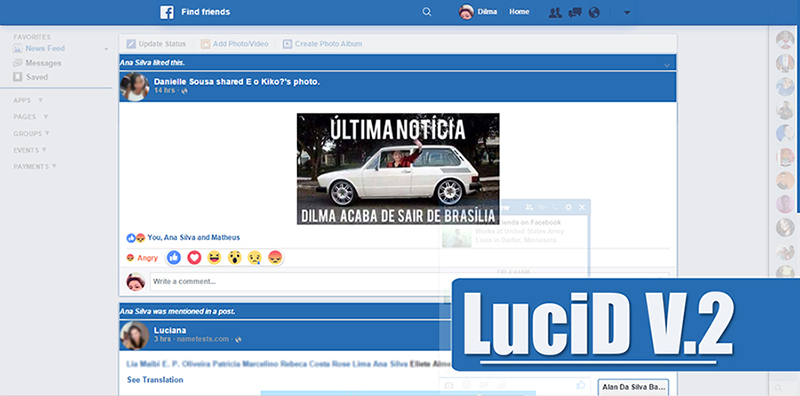Viewport: 800px width, 396px height.
Task: Open the Alan Da Silva Ba... chat tab
Action: point(633,387)
